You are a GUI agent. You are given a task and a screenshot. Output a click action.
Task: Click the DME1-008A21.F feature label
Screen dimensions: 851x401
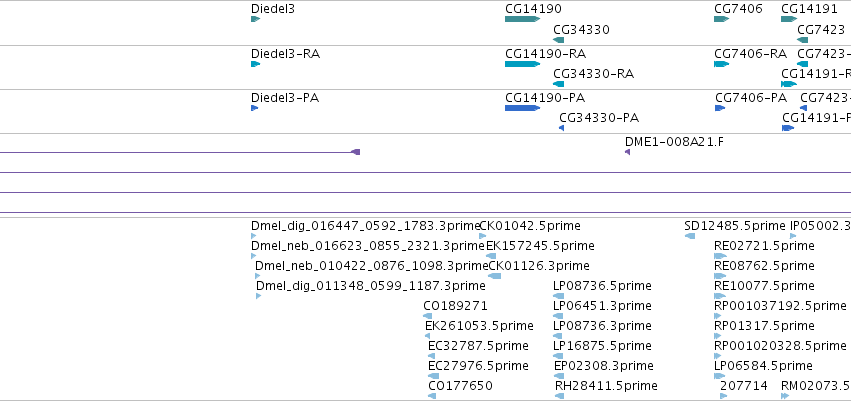[x=674, y=142]
